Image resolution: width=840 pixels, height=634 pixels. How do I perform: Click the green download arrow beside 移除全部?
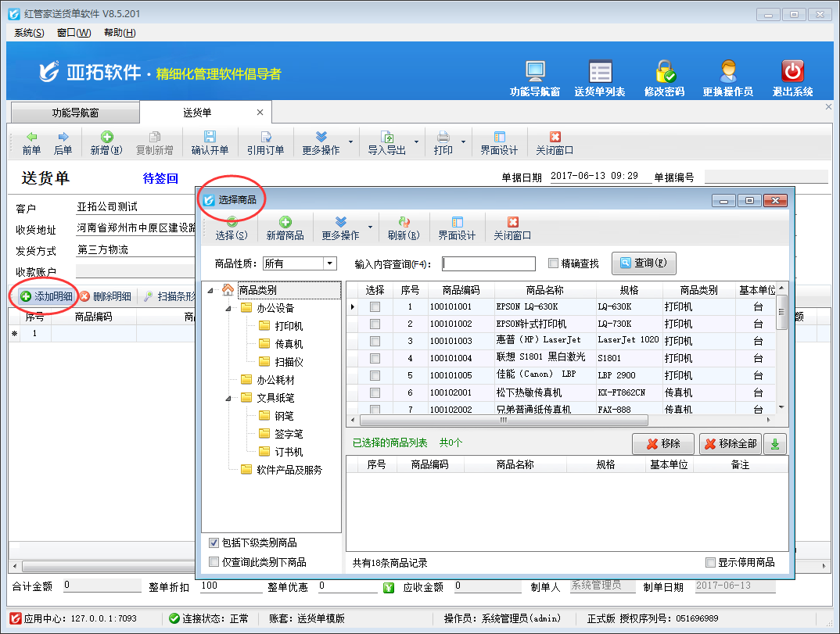pyautogui.click(x=774, y=444)
